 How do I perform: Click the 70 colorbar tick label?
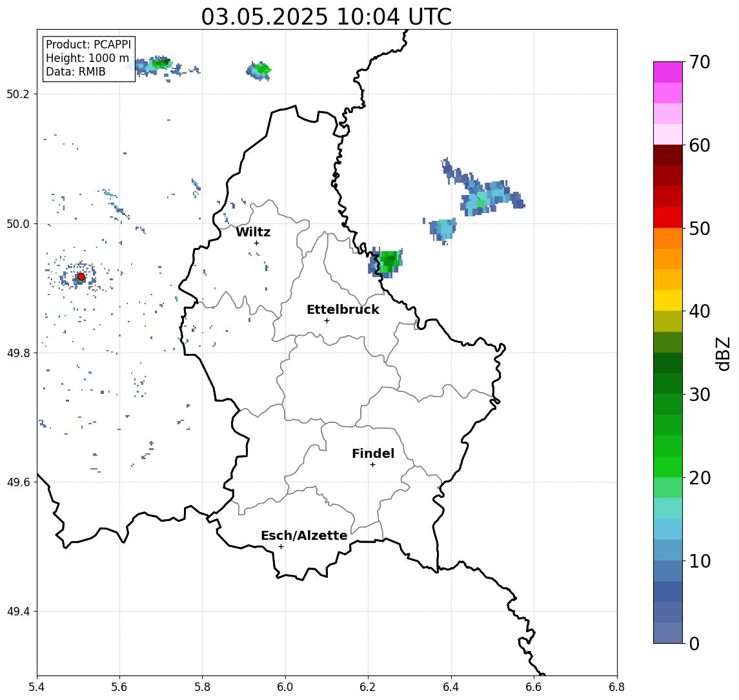click(x=700, y=62)
